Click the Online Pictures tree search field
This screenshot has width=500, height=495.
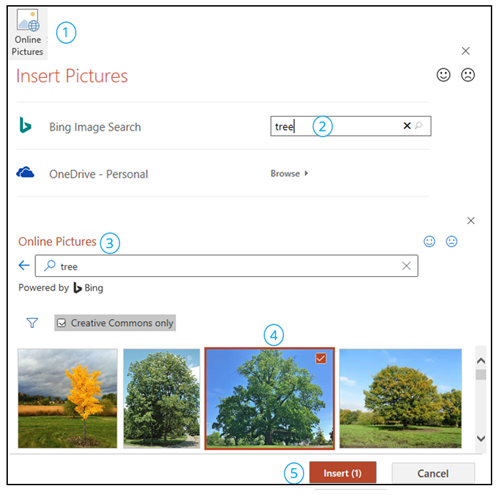tap(227, 266)
